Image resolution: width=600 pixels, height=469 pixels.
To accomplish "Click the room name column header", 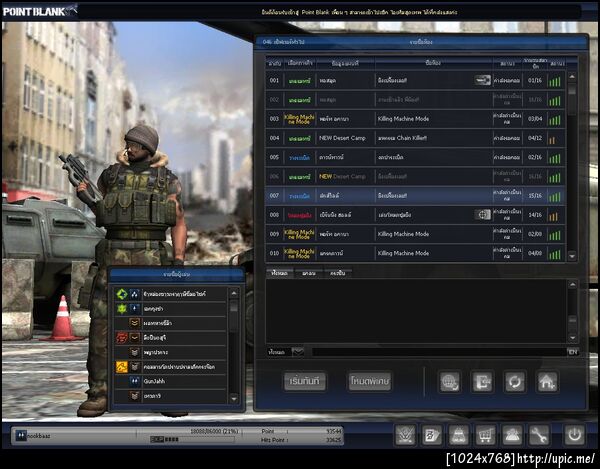I will [433, 63].
